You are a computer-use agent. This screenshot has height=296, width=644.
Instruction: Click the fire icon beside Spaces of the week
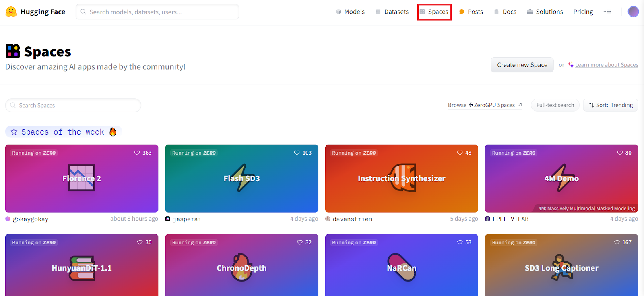coord(113,132)
